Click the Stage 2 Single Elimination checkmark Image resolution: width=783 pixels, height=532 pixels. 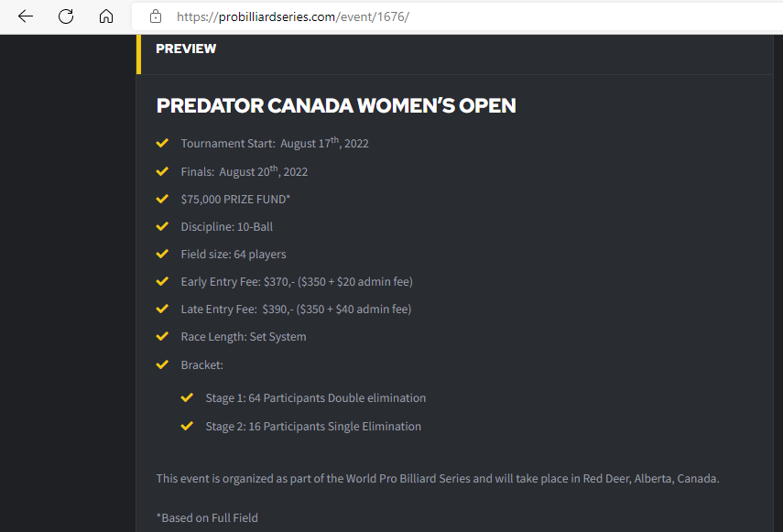click(187, 426)
